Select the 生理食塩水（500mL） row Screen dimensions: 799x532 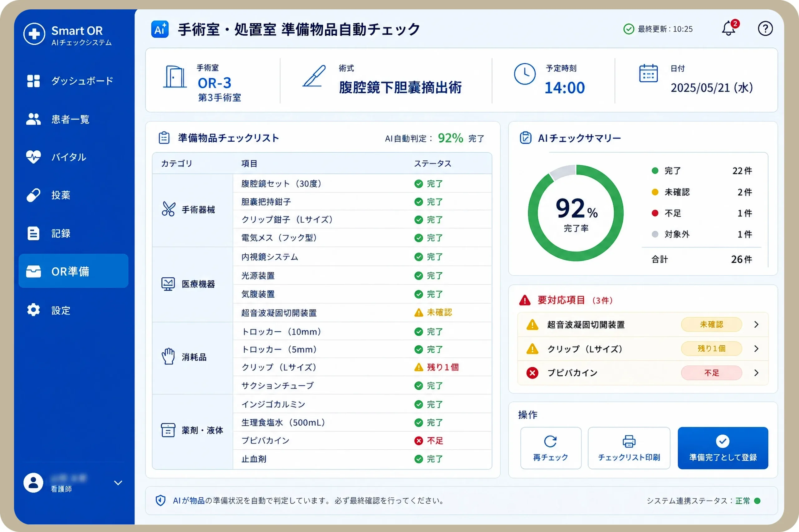(x=362, y=422)
